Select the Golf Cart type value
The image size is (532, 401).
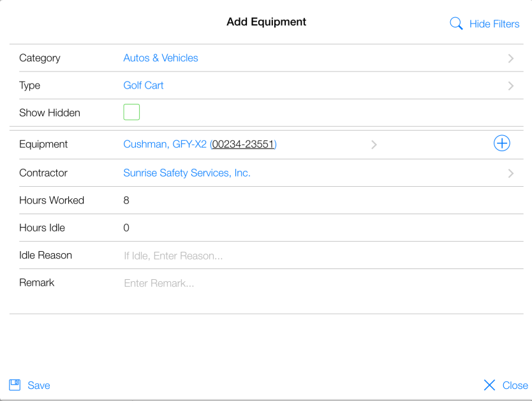coord(144,85)
